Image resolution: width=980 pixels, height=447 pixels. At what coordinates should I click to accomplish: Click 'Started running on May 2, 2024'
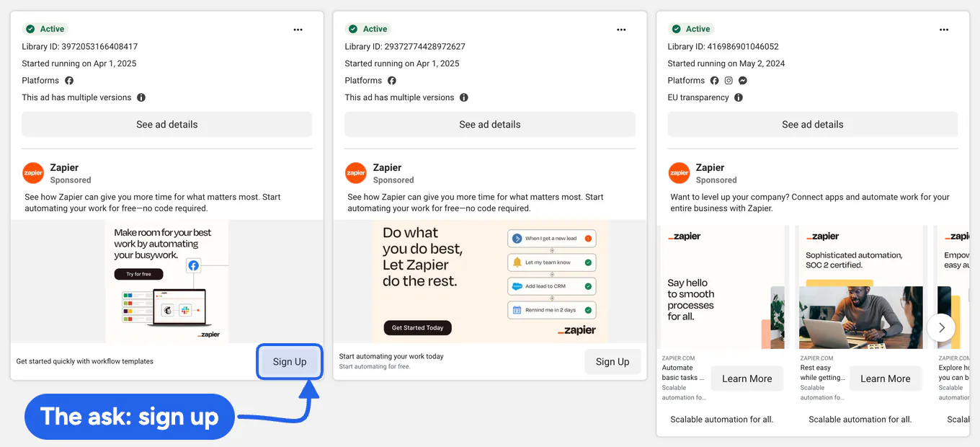(x=726, y=63)
